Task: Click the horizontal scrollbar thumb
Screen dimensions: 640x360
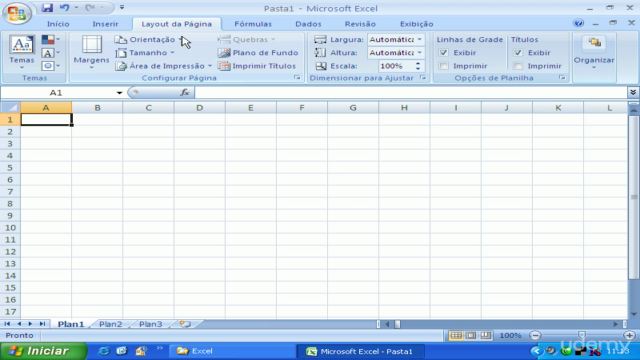Action: tap(397, 324)
